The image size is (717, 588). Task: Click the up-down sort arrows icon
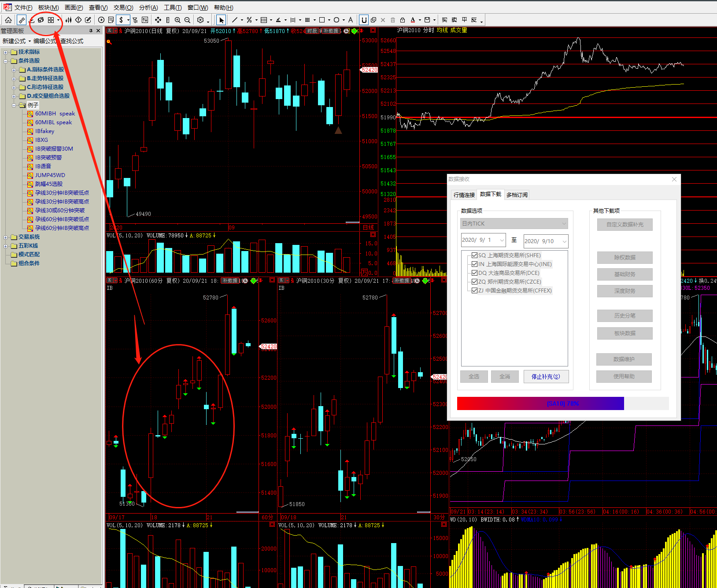145,20
